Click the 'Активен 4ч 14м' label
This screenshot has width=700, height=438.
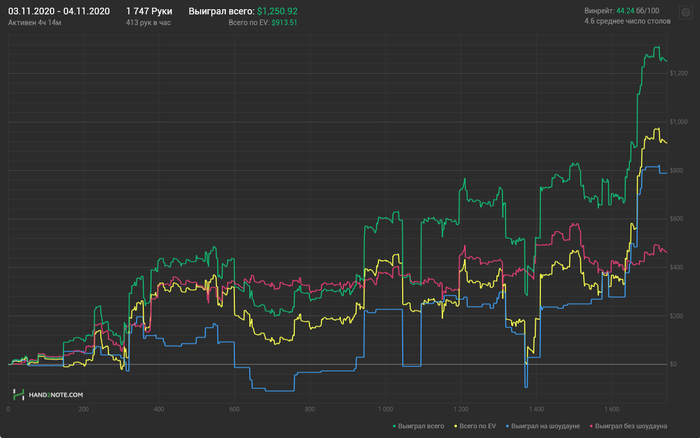pos(34,22)
